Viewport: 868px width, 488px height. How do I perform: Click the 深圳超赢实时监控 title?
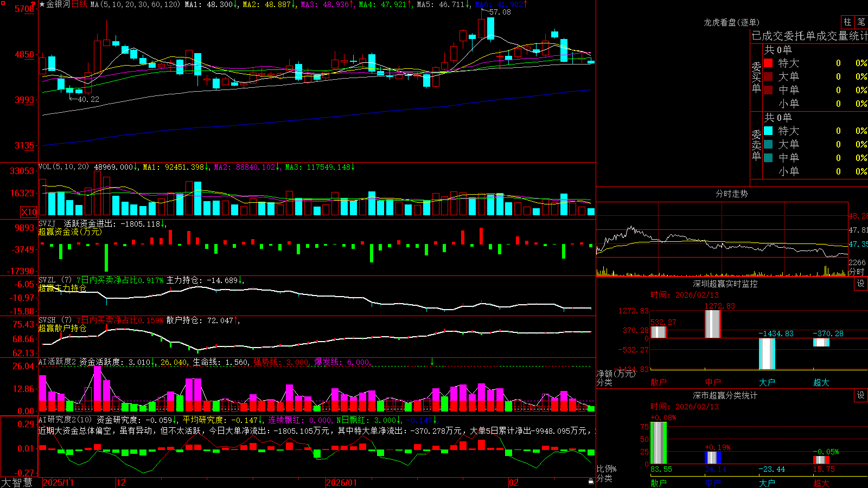pos(725,284)
